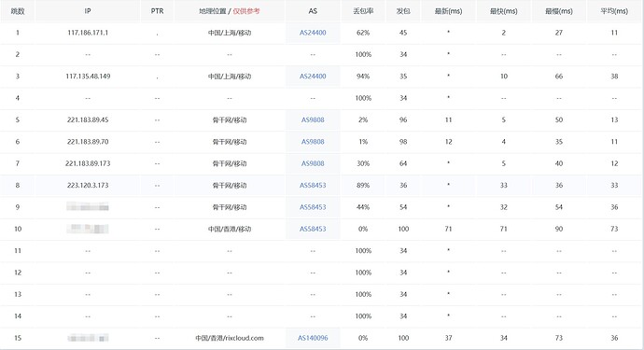Click the 1% packet loss in hop 6

pyautogui.click(x=363, y=142)
